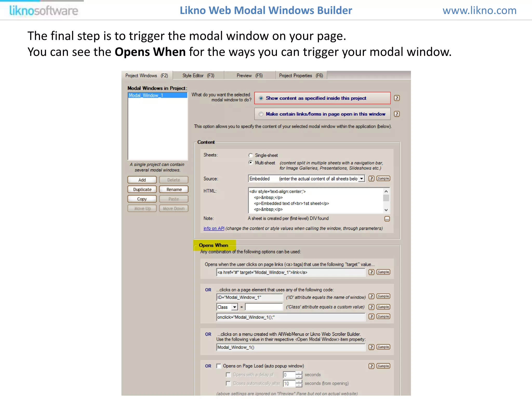Click the Duplicate button
Image resolution: width=532 pixels, height=399 pixels.
pos(142,189)
